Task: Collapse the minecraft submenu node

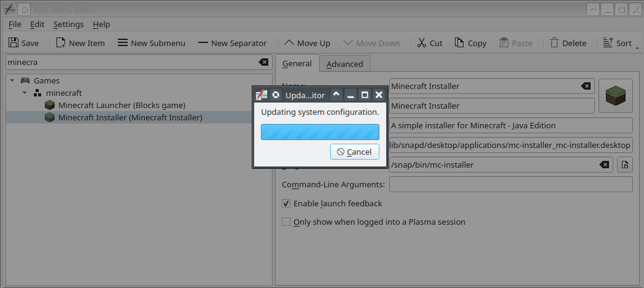Action: click(x=25, y=93)
